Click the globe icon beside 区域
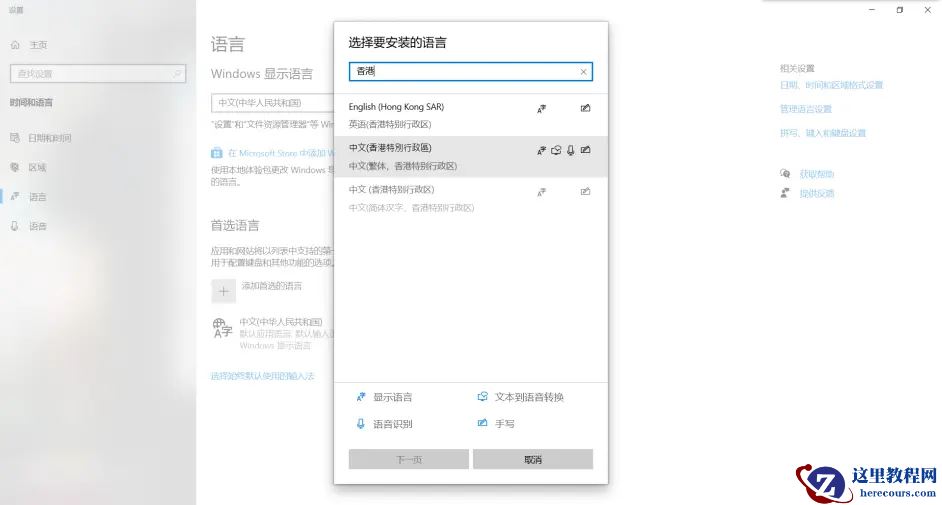Image resolution: width=942 pixels, height=505 pixels. coord(15,167)
